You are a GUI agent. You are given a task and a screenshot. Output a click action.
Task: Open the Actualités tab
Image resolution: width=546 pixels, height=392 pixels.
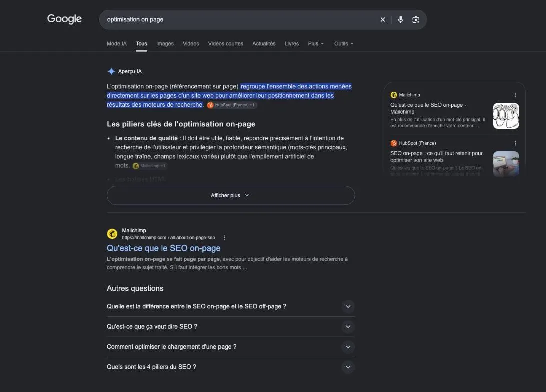tap(264, 44)
